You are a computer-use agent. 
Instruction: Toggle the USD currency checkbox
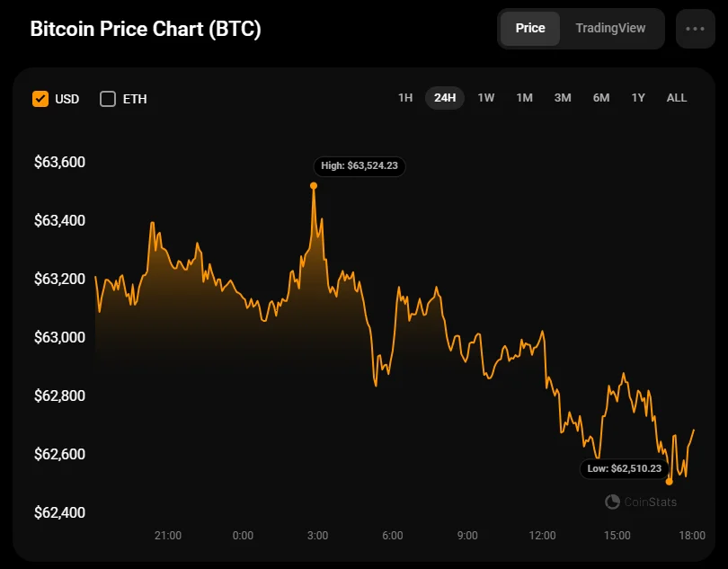pos(40,99)
